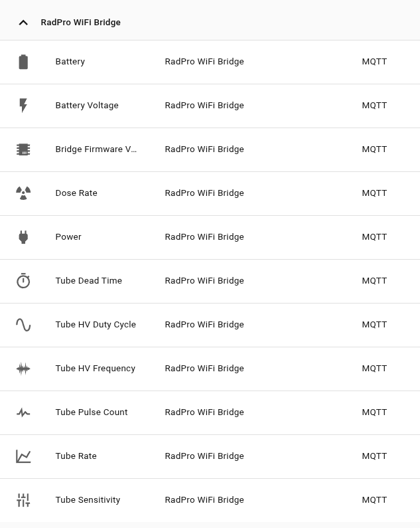This screenshot has height=528, width=420.
Task: Click the Tube Pulse Count pulse icon
Action: [23, 412]
